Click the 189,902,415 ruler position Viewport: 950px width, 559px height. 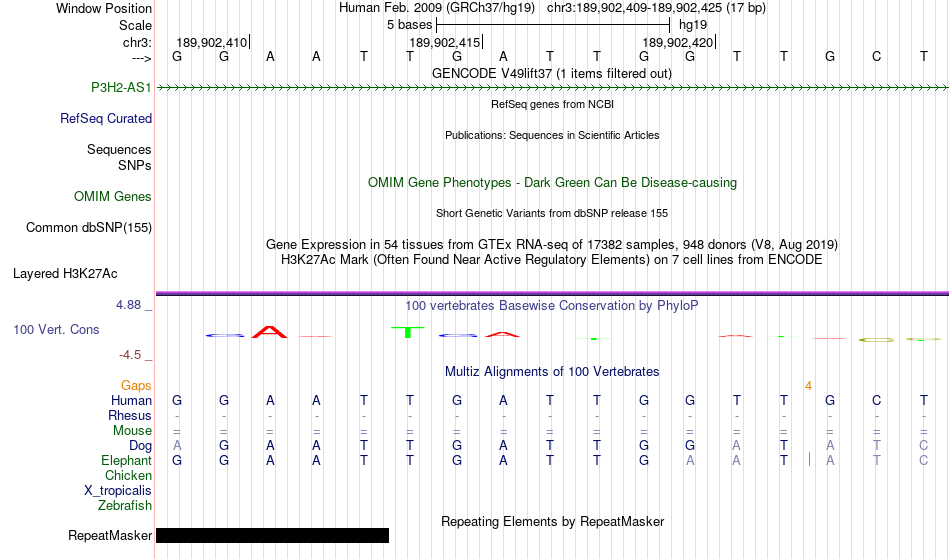[445, 42]
